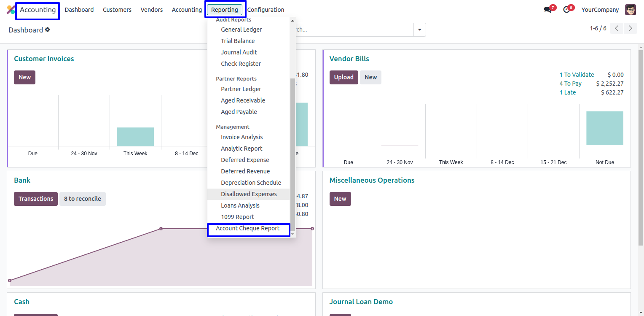Go to previous page arrow
Screen dimensions: 644x316
point(617,28)
